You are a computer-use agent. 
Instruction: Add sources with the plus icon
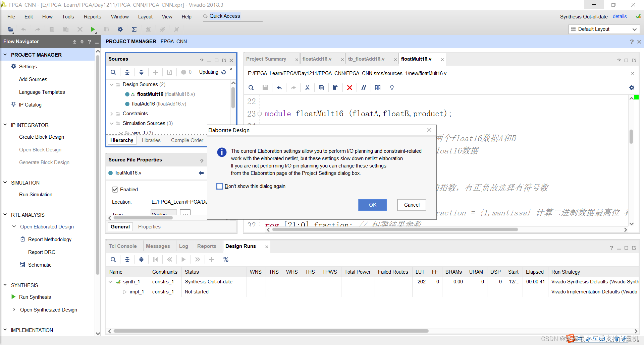point(155,72)
